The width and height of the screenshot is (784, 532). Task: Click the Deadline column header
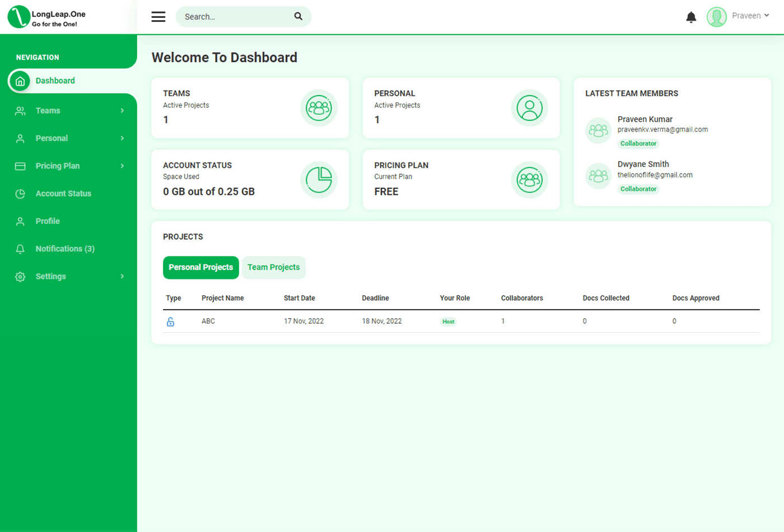[375, 298]
